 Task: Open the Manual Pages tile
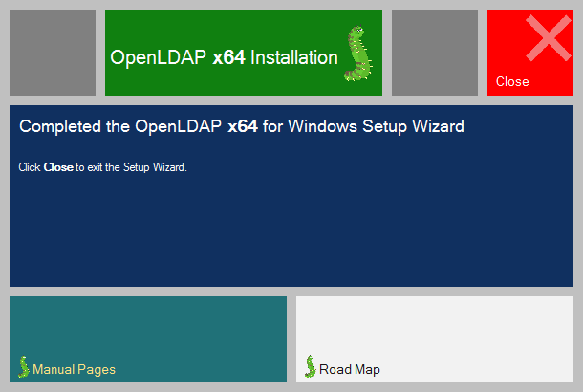click(148, 339)
